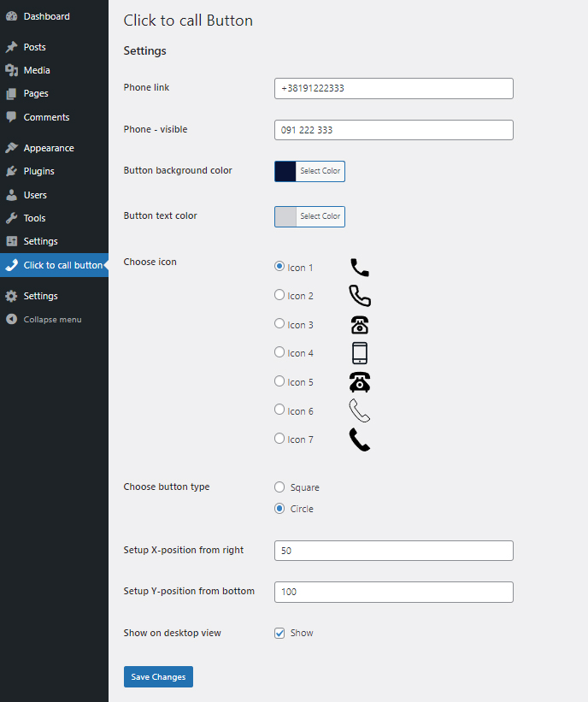Open Select Color for button text

[320, 216]
